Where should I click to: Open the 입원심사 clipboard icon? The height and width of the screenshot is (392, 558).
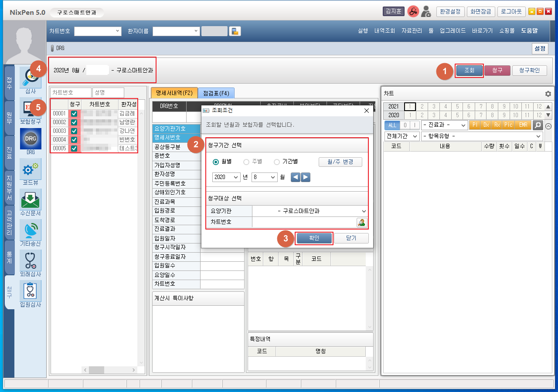[x=31, y=291]
